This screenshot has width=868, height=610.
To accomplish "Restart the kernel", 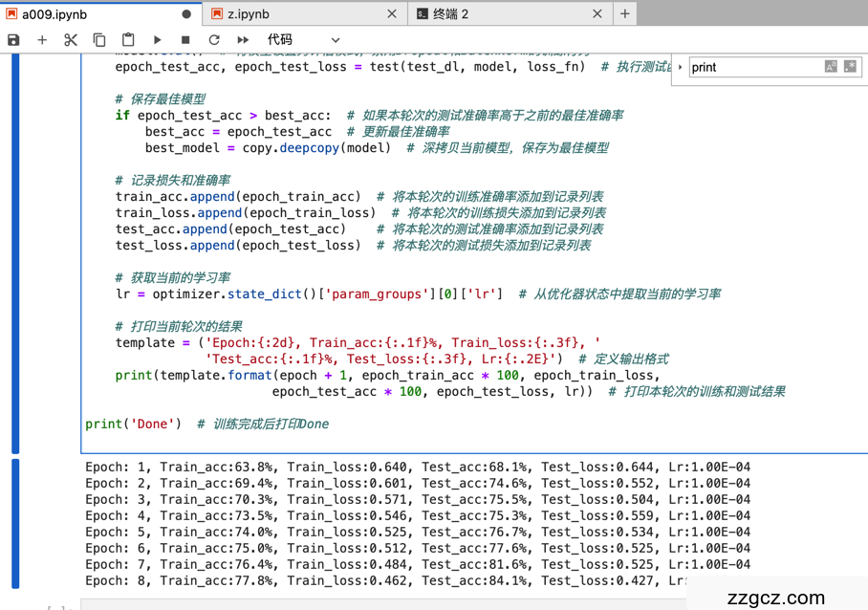I will pos(213,40).
